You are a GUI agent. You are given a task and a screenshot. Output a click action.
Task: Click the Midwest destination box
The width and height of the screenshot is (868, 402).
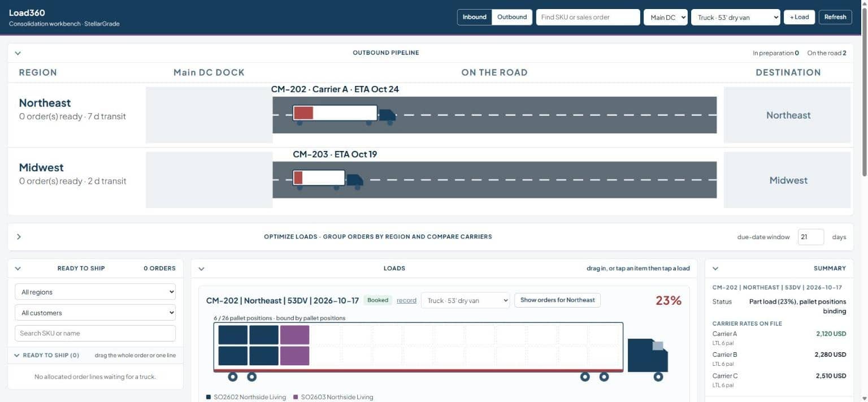click(787, 180)
